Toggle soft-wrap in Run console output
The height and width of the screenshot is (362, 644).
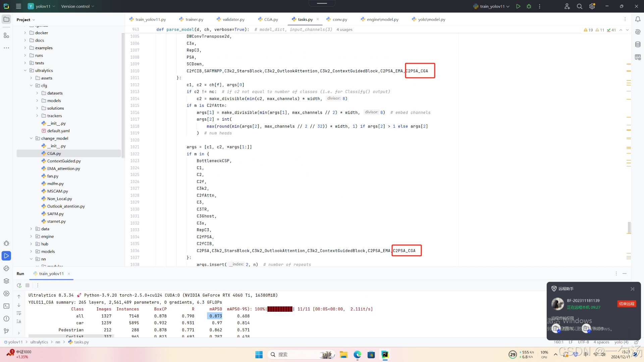point(19,313)
